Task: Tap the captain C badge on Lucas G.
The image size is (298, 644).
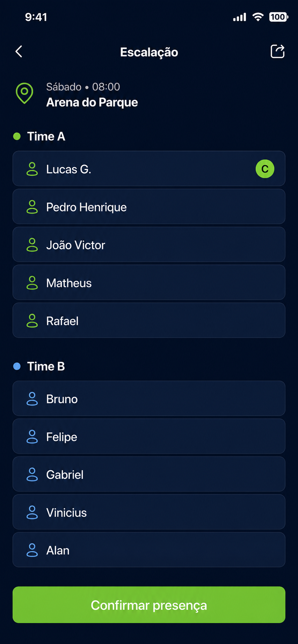Action: (x=265, y=169)
